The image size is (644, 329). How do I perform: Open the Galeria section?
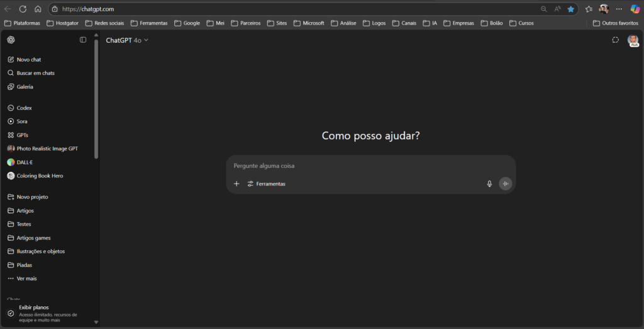[x=20, y=87]
